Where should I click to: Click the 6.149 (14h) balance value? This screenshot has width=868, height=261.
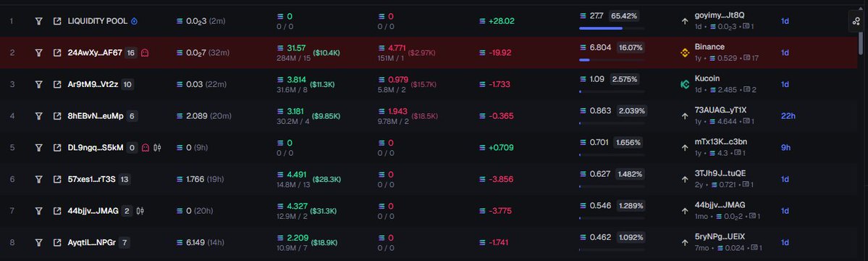point(200,242)
